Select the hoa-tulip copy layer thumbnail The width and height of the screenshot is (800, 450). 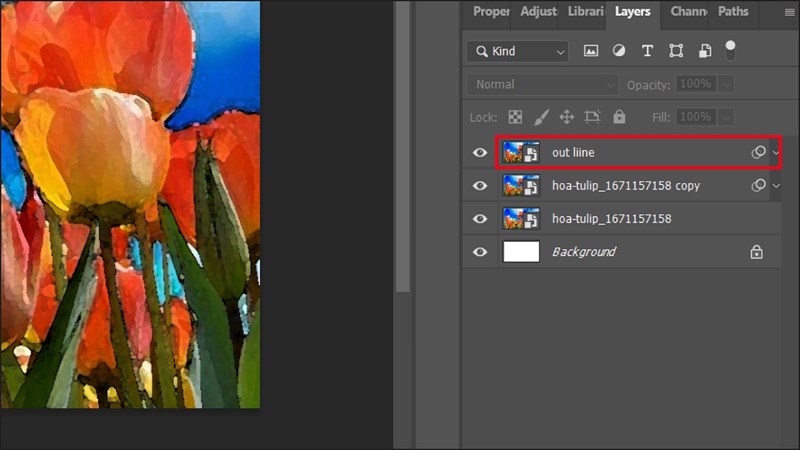(x=521, y=186)
